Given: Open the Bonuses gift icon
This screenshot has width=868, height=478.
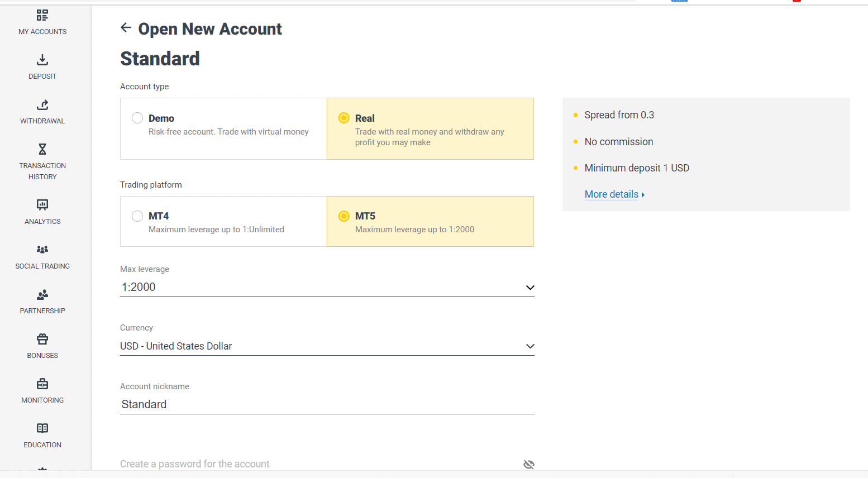Looking at the screenshot, I should pyautogui.click(x=42, y=339).
